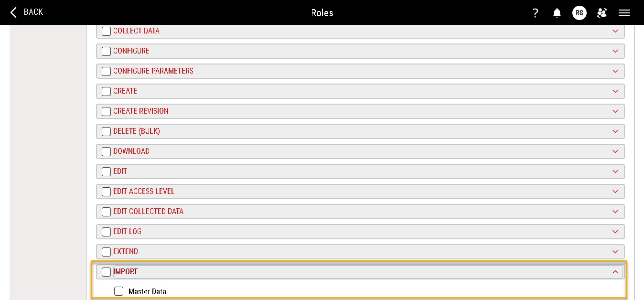Expand the EDIT LOG chevron

tap(615, 232)
